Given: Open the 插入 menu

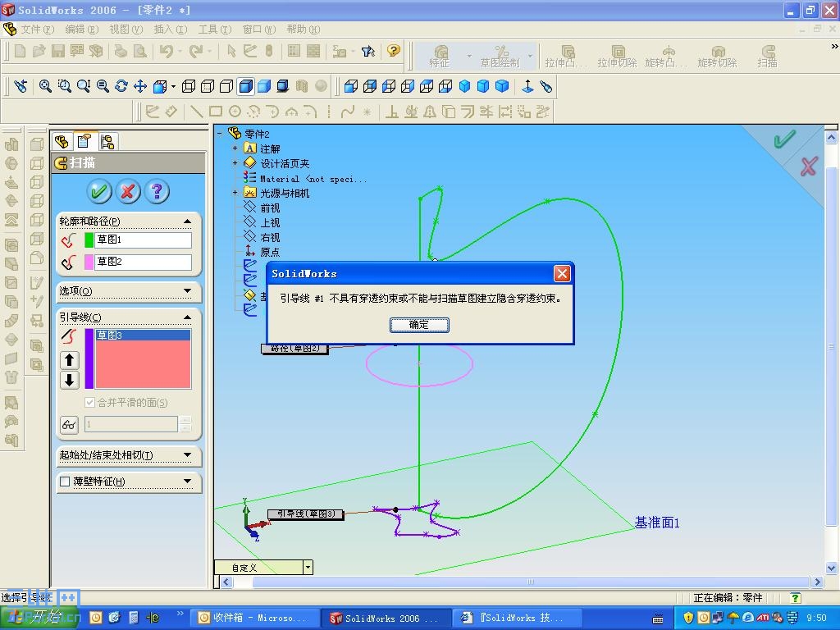Looking at the screenshot, I should click(171, 30).
